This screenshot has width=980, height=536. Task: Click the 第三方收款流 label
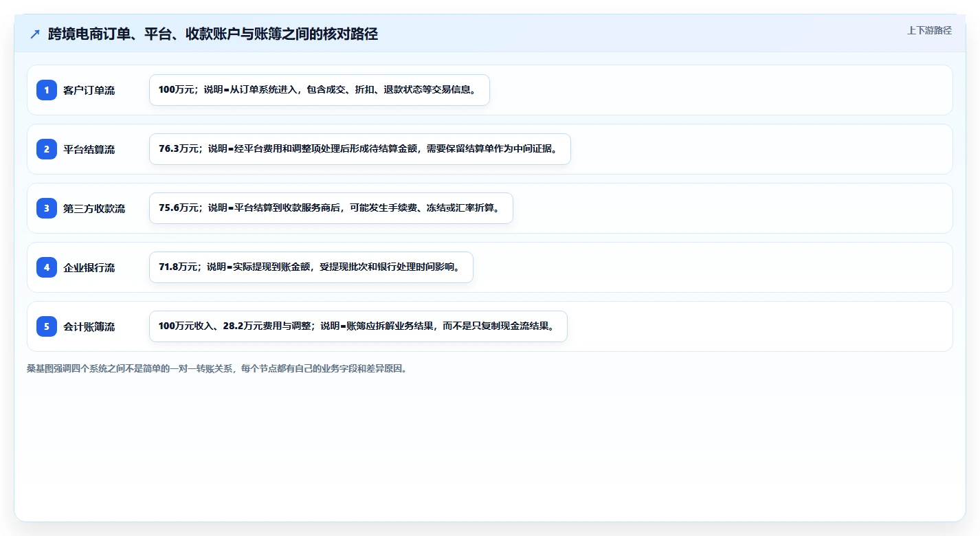click(x=94, y=208)
